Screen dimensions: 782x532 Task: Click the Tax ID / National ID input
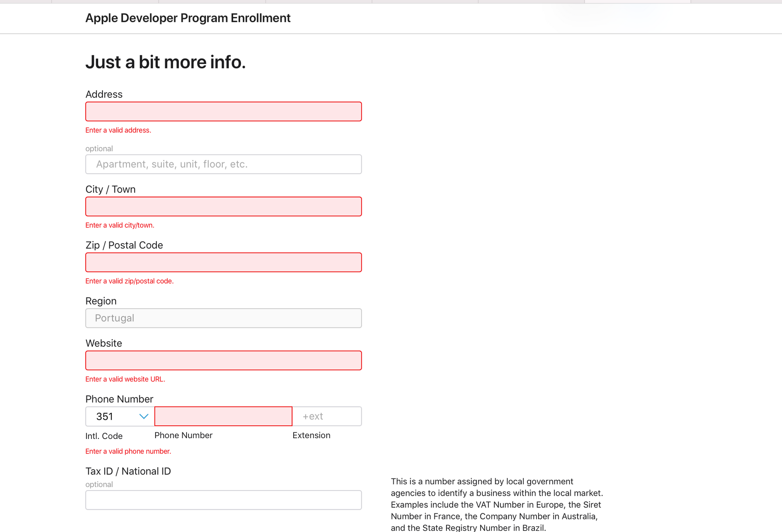coord(223,500)
